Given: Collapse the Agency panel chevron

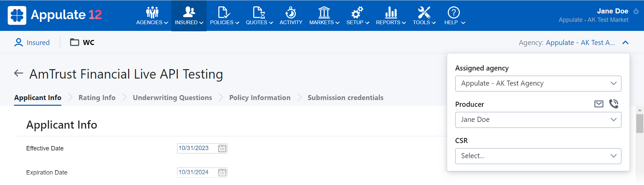Looking at the screenshot, I should point(625,43).
